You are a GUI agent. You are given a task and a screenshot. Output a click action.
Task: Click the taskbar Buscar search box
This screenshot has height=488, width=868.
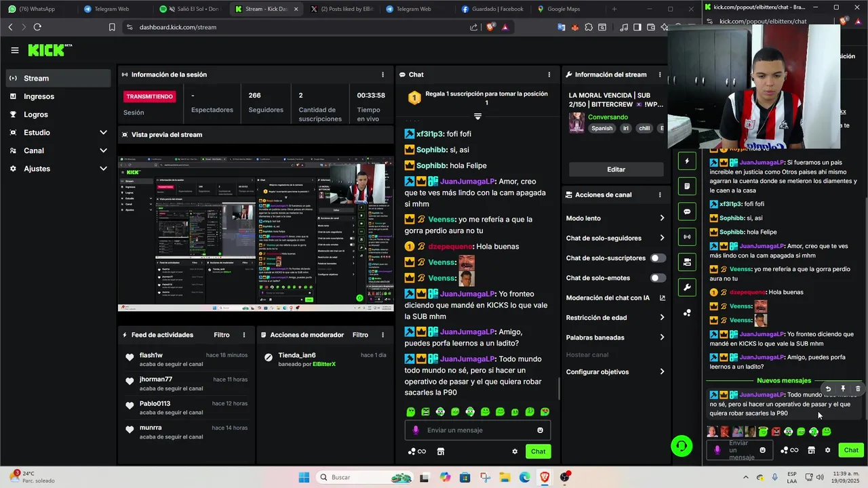(x=365, y=477)
